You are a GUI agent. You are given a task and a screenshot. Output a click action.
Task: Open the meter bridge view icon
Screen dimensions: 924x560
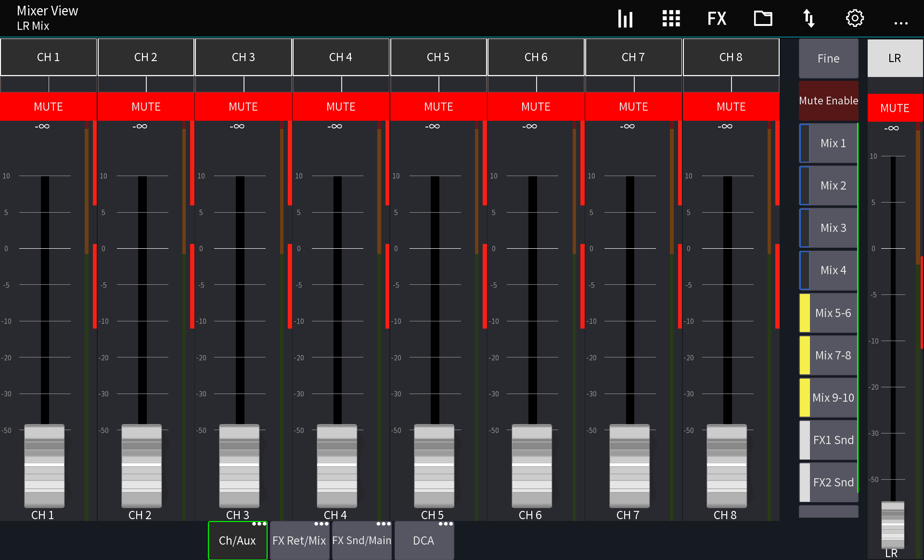pyautogui.click(x=625, y=18)
